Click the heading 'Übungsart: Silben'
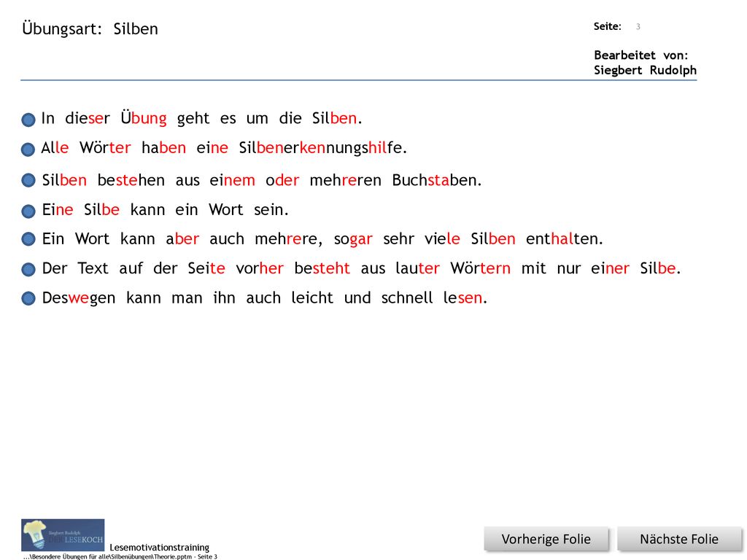This screenshot has width=747, height=560. tap(90, 29)
